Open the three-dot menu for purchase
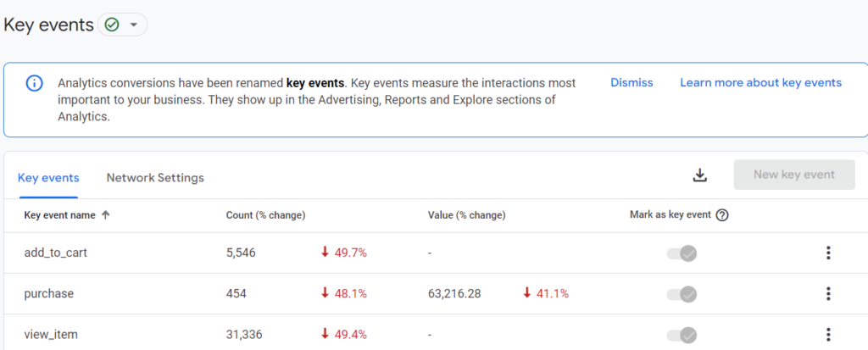The height and width of the screenshot is (350, 868). click(828, 293)
